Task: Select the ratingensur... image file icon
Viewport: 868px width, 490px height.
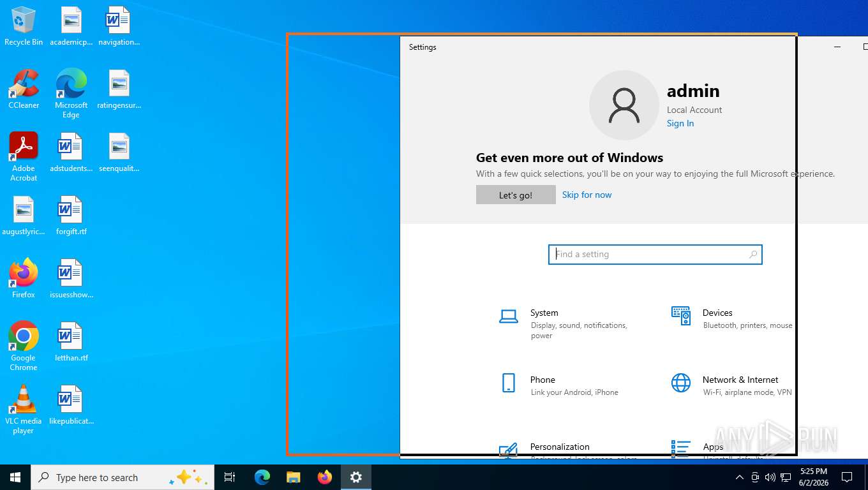Action: click(119, 89)
